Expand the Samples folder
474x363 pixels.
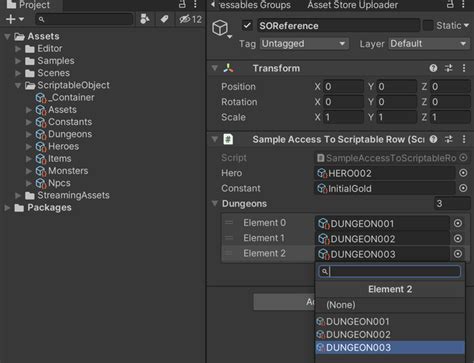(x=18, y=61)
